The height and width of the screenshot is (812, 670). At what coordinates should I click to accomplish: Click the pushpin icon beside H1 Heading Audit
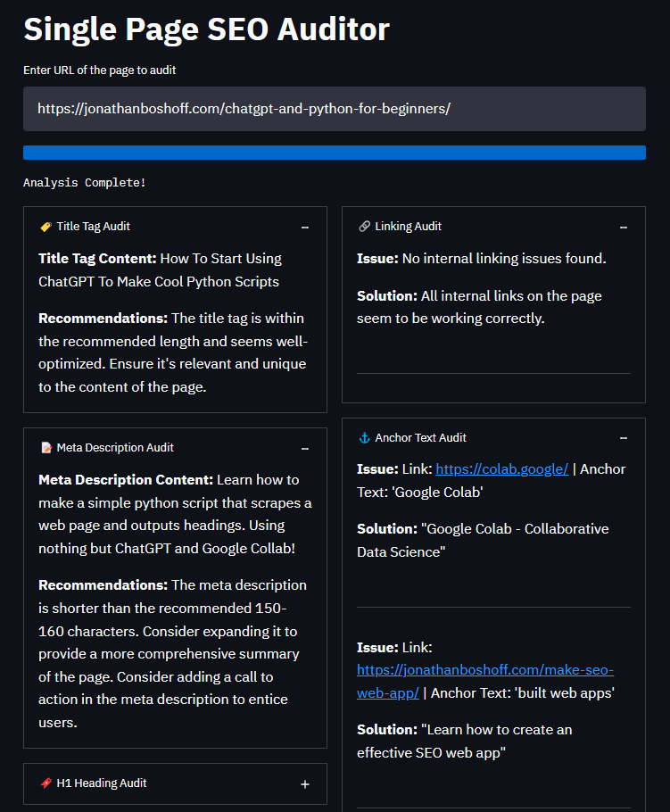tap(47, 783)
